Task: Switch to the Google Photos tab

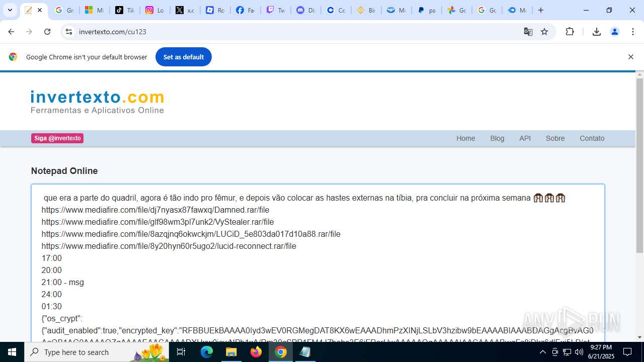Action: coord(456,10)
